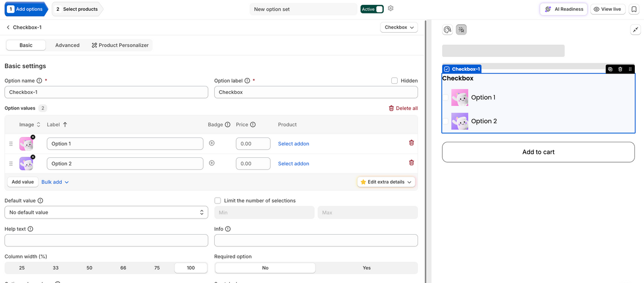Click the View live button
Viewport: 644px width, 283px height.
point(608,9)
